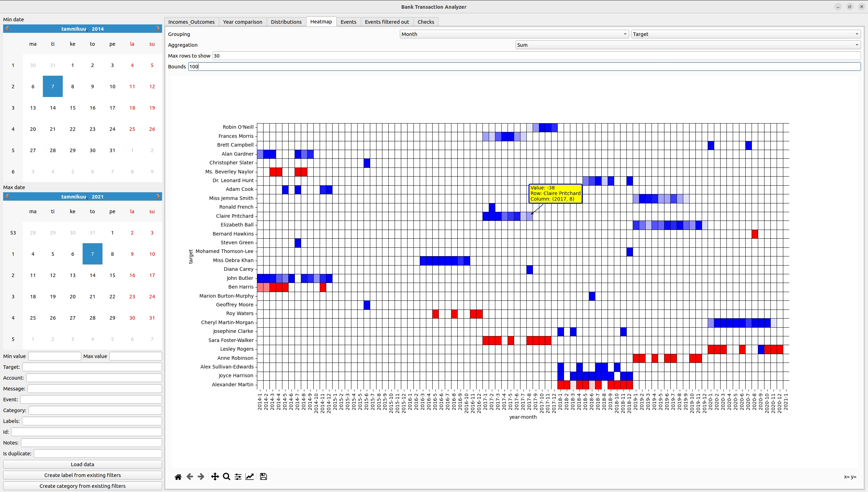Image resolution: width=868 pixels, height=492 pixels.
Task: Open the Events filtered out tab
Action: point(387,22)
